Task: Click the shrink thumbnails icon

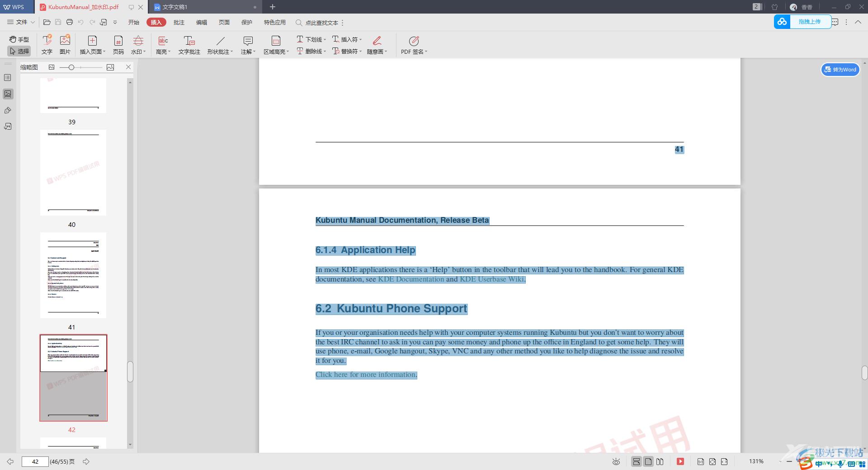Action: point(52,67)
